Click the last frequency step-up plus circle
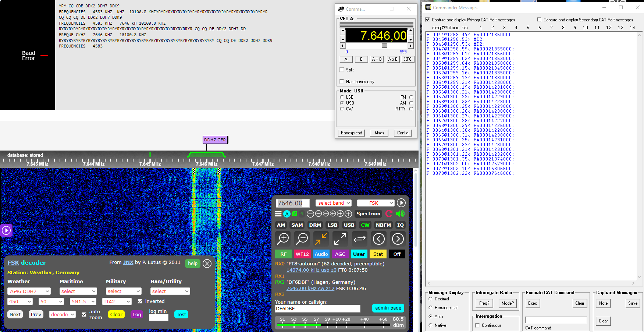This screenshot has height=332, width=644. 348,214
